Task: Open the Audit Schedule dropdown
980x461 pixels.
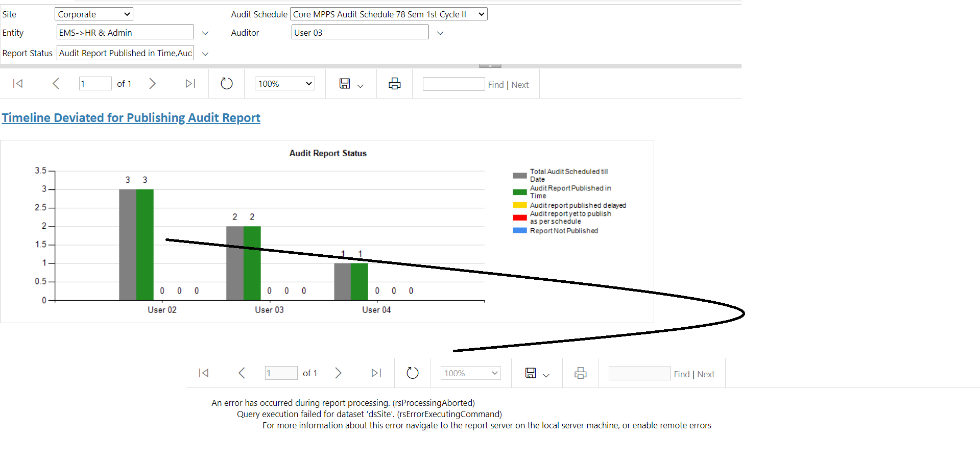Action: point(389,14)
